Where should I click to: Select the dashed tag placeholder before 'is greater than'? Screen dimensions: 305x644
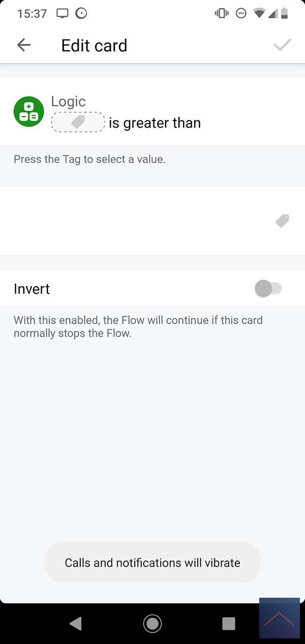point(78,122)
